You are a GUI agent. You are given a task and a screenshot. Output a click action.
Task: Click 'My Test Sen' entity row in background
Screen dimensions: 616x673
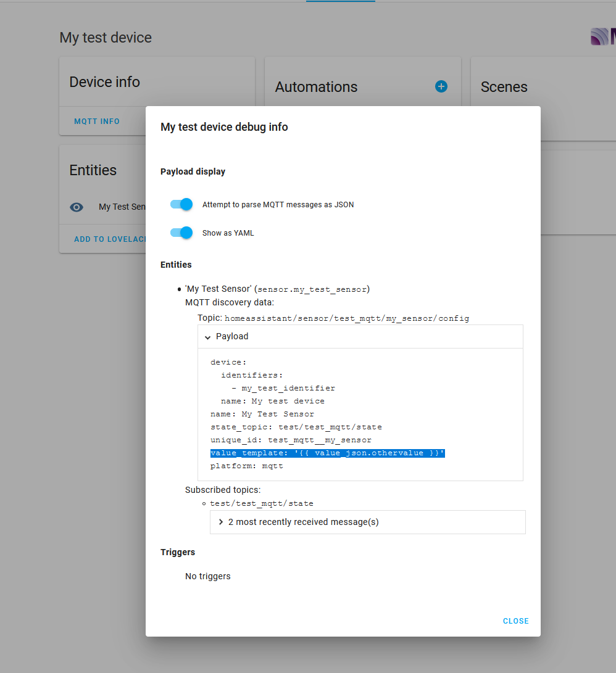122,207
